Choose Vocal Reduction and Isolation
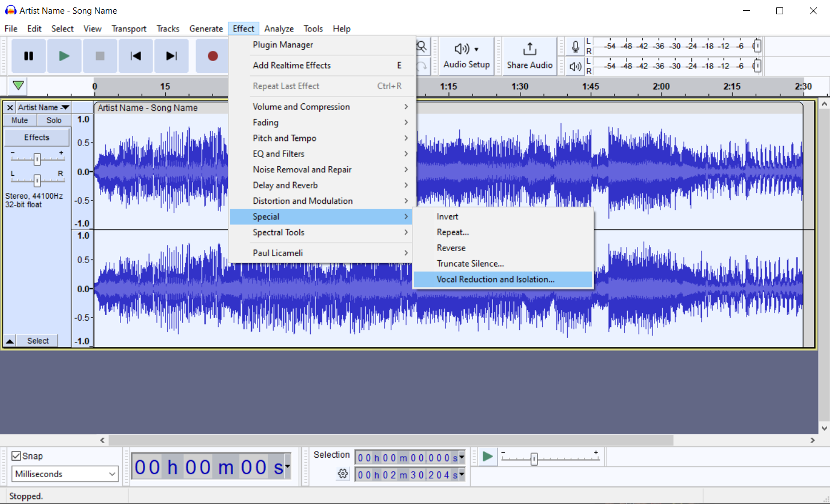The image size is (830, 504). click(495, 279)
